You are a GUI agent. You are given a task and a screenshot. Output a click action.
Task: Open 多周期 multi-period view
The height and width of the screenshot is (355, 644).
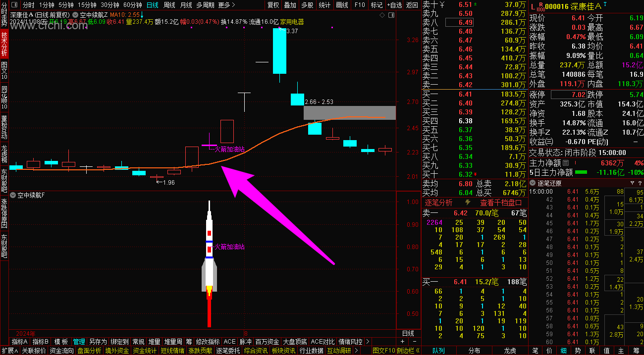205,5
